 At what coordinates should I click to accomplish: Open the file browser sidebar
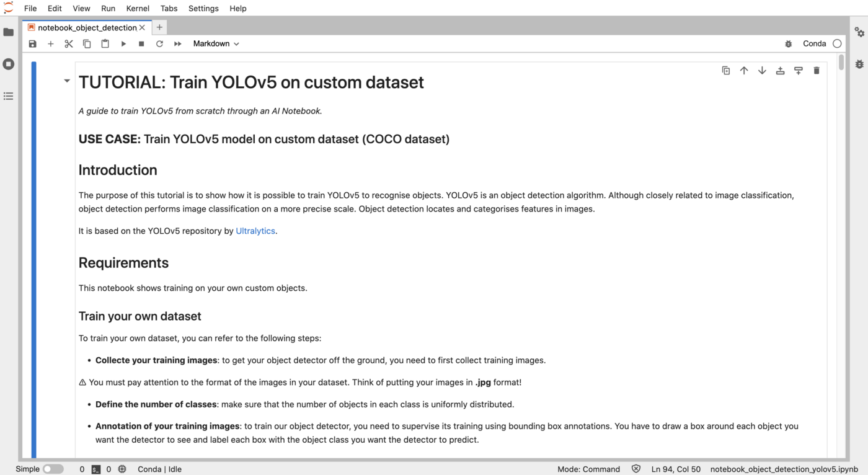[x=9, y=32]
